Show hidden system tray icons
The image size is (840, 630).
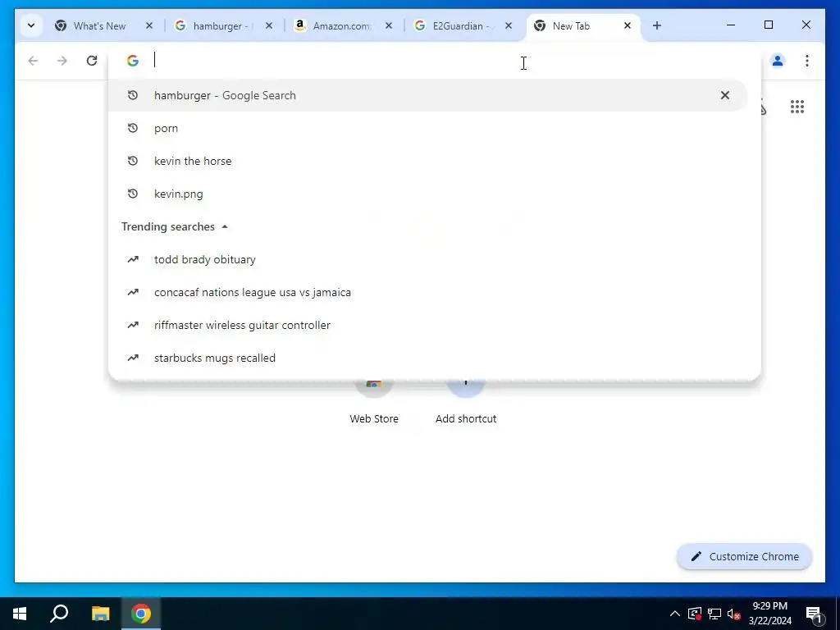point(675,614)
